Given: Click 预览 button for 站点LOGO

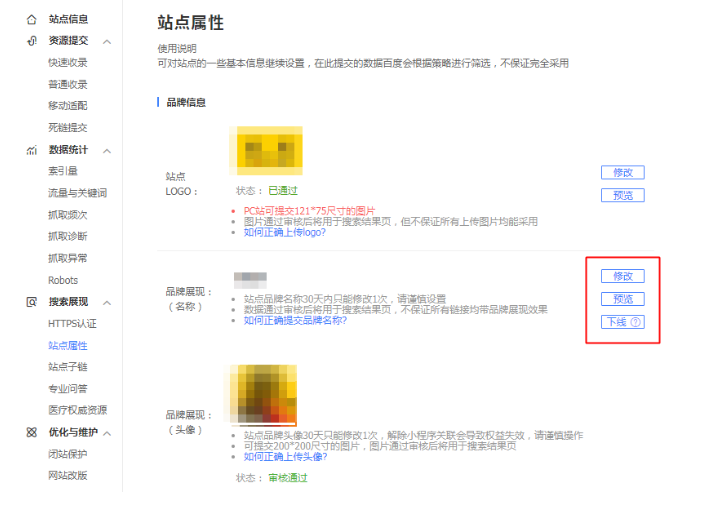Looking at the screenshot, I should pos(622,195).
